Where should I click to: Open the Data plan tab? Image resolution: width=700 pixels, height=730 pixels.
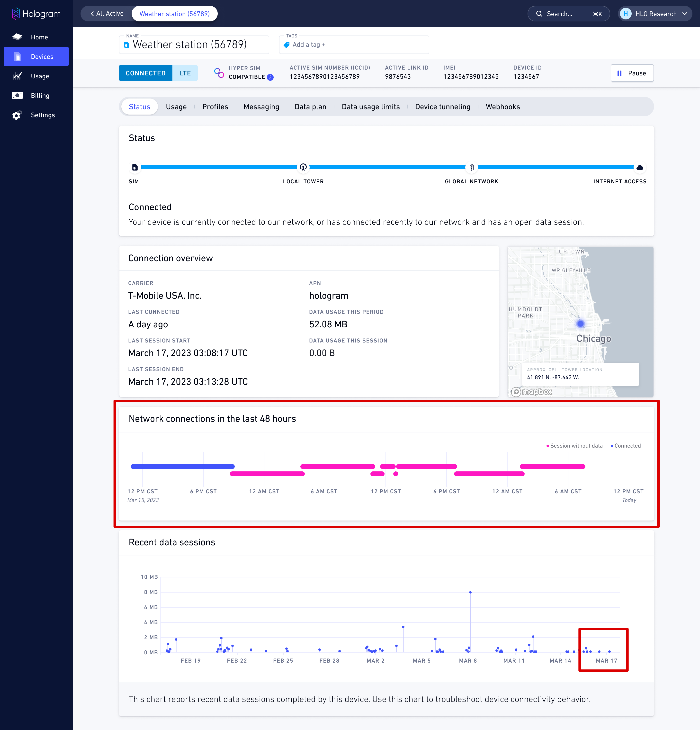coord(311,107)
